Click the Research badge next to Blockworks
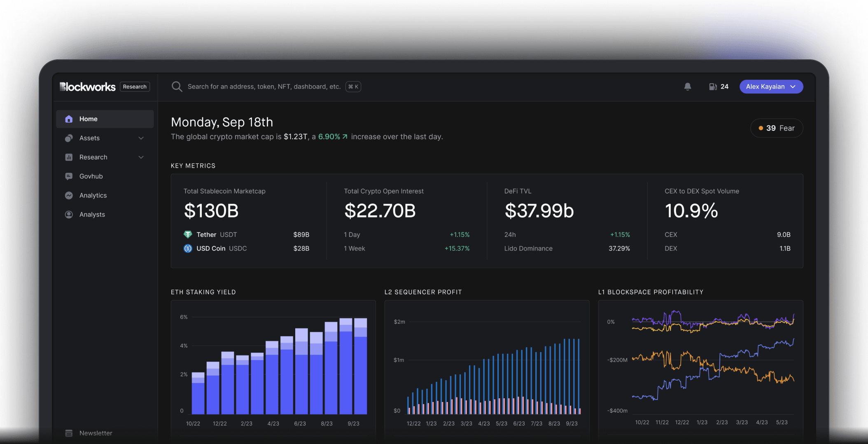This screenshot has height=444, width=868. coord(135,86)
